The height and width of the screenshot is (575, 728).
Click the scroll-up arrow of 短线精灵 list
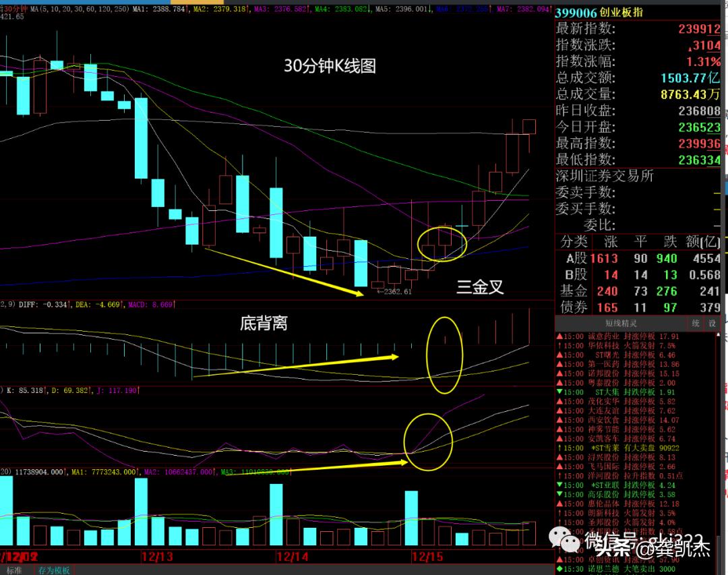point(719,334)
